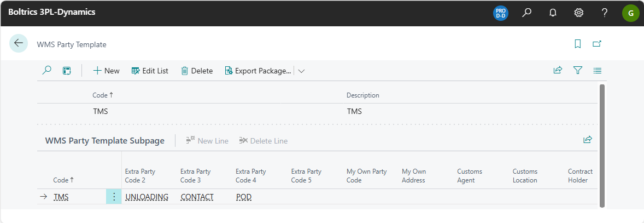Click the vertical scrollbar
Image resolution: width=644 pixels, height=223 pixels.
[602, 145]
